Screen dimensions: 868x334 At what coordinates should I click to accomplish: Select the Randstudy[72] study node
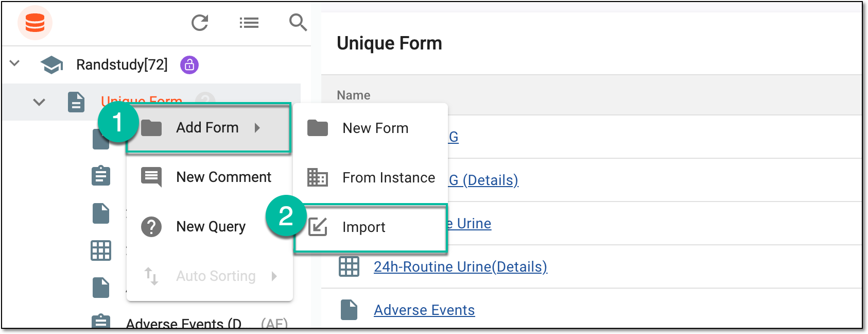[x=122, y=65]
